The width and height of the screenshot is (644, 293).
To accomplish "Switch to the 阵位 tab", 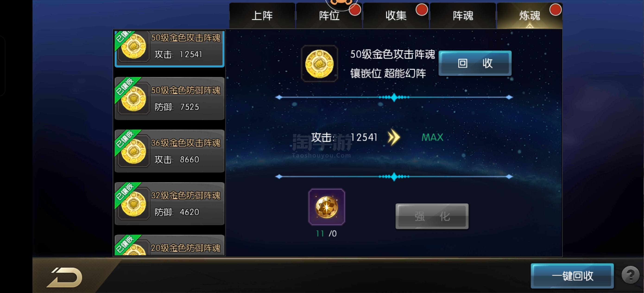I will point(329,16).
